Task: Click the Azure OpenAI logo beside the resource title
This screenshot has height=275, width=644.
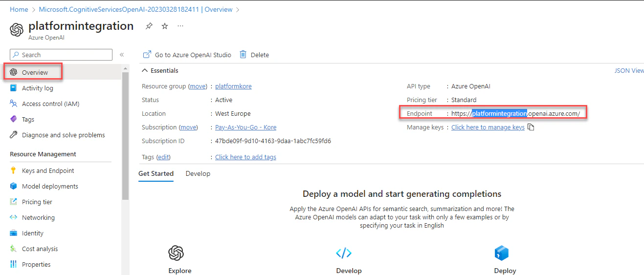Action: tap(17, 30)
